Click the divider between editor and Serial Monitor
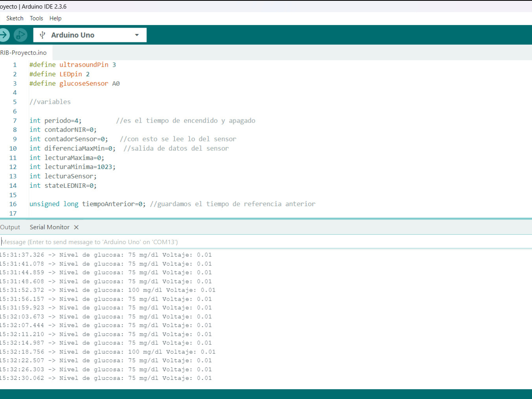 (266, 219)
